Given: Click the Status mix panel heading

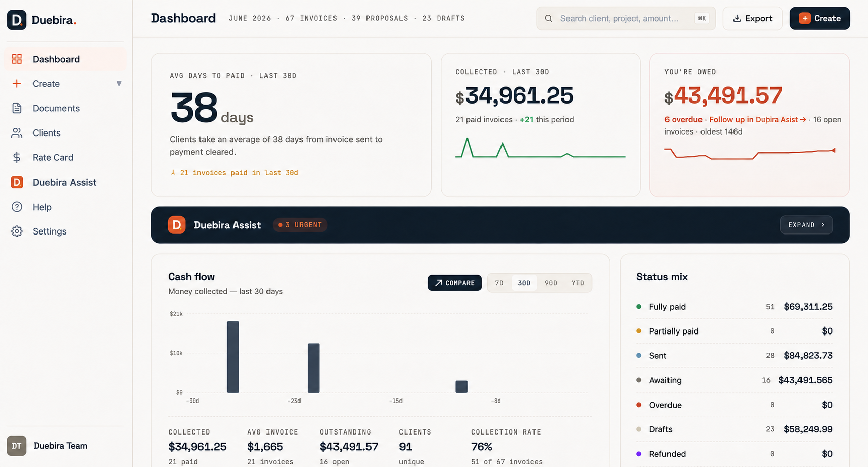Looking at the screenshot, I should [662, 277].
